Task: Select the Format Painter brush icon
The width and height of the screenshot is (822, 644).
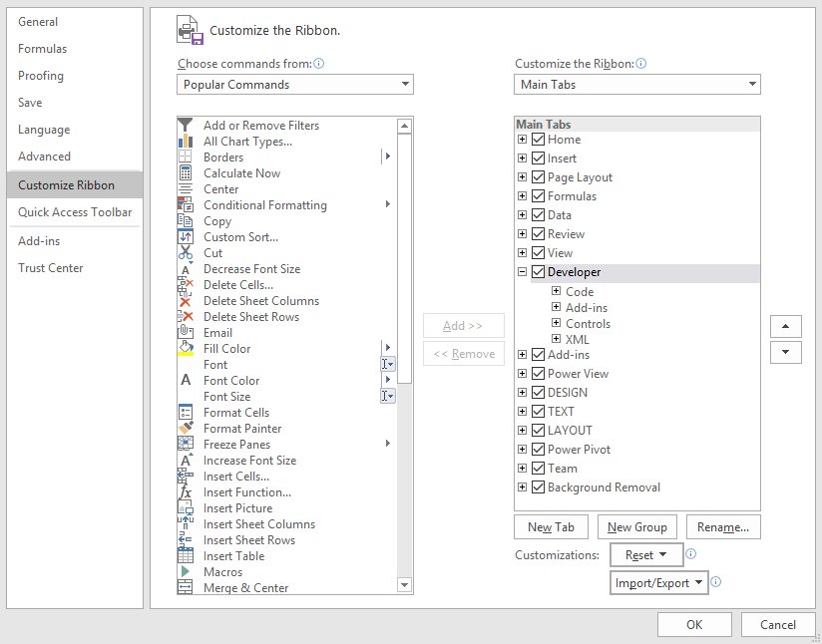Action: [186, 428]
